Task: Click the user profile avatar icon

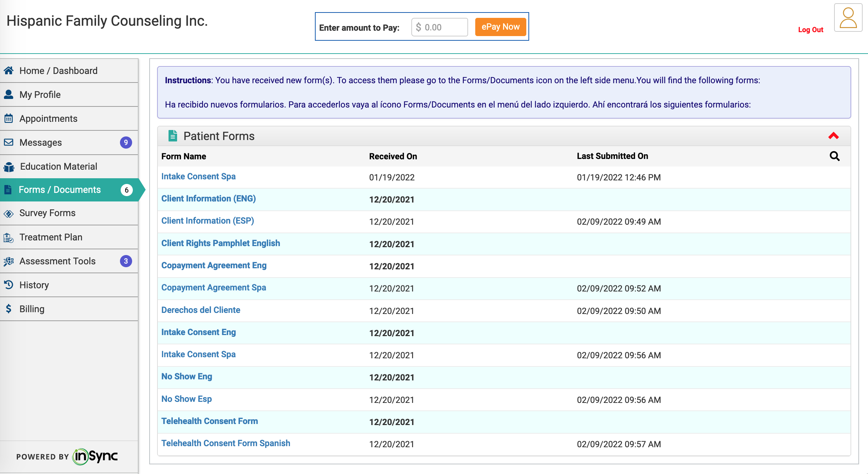Action: (848, 18)
